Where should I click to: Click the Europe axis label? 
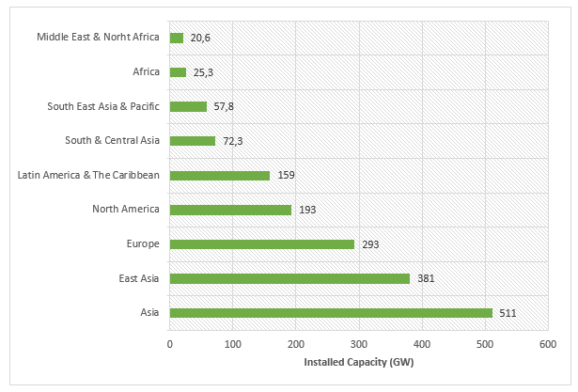[144, 244]
